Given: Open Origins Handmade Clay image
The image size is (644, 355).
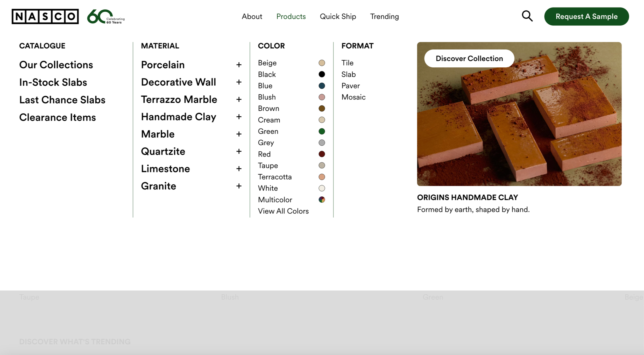Looking at the screenshot, I should (x=519, y=124).
